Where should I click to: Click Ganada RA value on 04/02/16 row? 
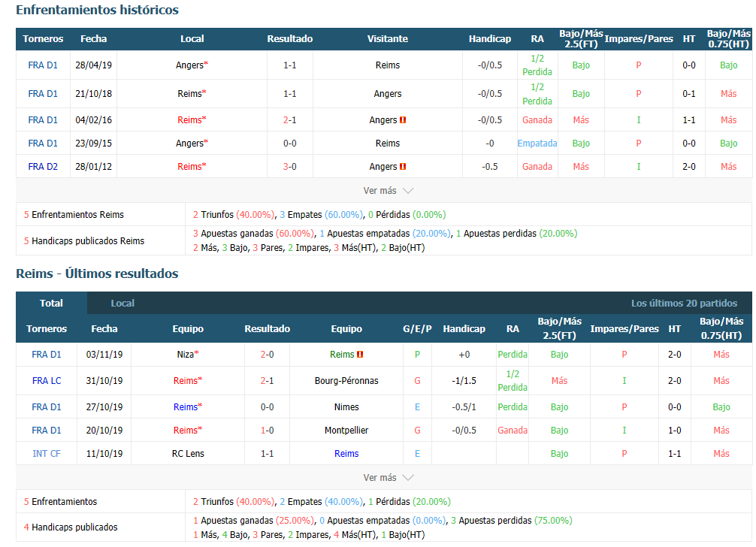point(537,120)
